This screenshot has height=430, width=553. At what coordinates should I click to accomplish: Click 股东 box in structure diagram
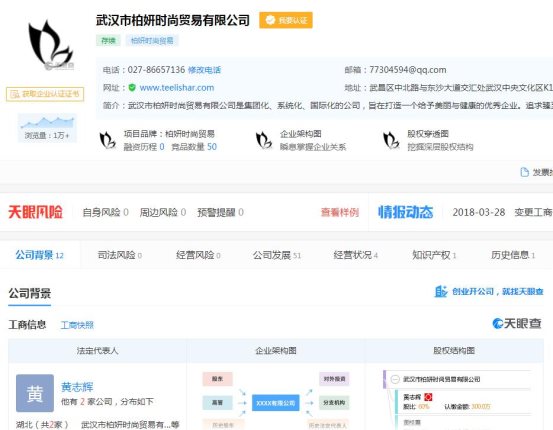(217, 379)
